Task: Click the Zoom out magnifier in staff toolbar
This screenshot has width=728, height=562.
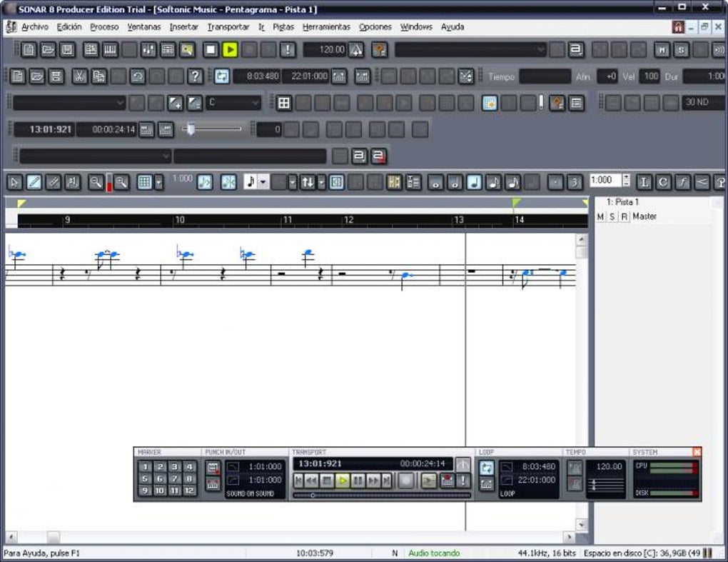Action: tap(96, 182)
